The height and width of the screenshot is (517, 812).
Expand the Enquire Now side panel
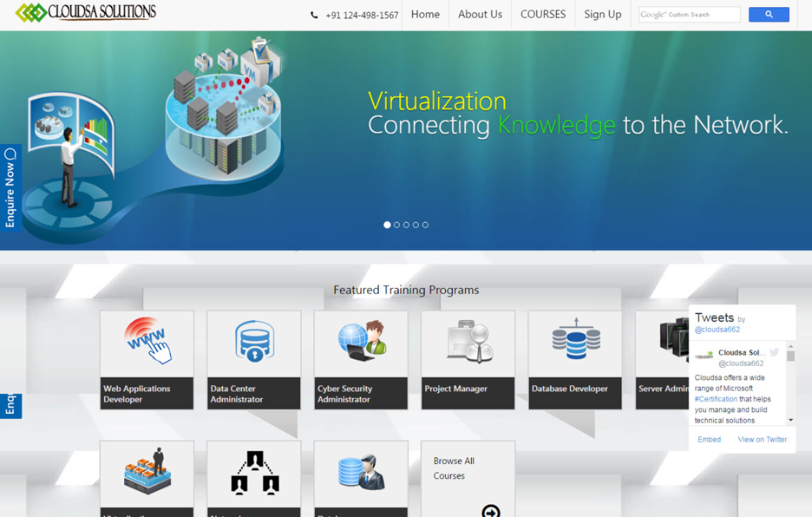pyautogui.click(x=11, y=187)
